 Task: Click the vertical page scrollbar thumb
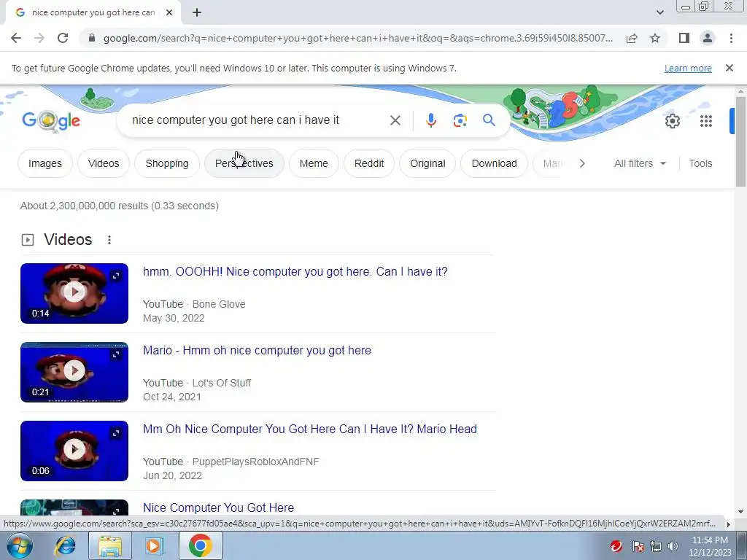(740, 141)
